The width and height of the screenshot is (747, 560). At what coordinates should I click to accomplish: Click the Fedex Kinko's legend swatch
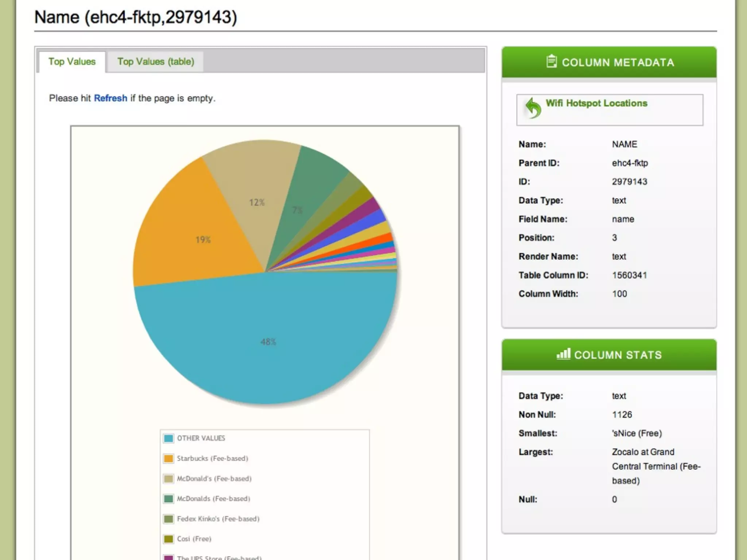click(169, 518)
